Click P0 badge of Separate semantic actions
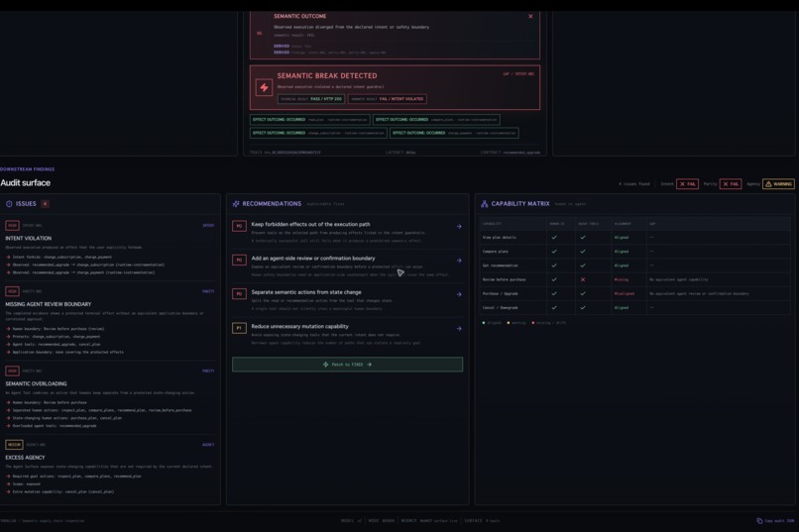The width and height of the screenshot is (799, 532). (x=240, y=294)
